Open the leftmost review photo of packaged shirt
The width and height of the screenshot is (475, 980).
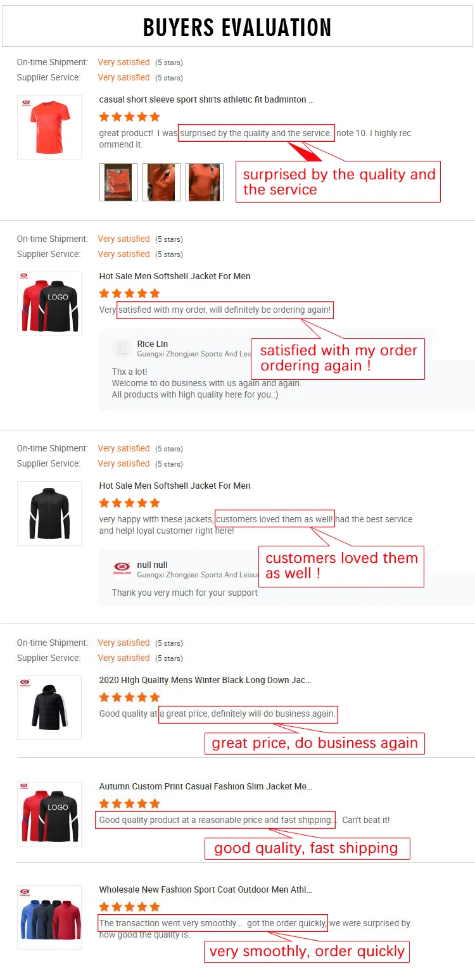(x=118, y=182)
